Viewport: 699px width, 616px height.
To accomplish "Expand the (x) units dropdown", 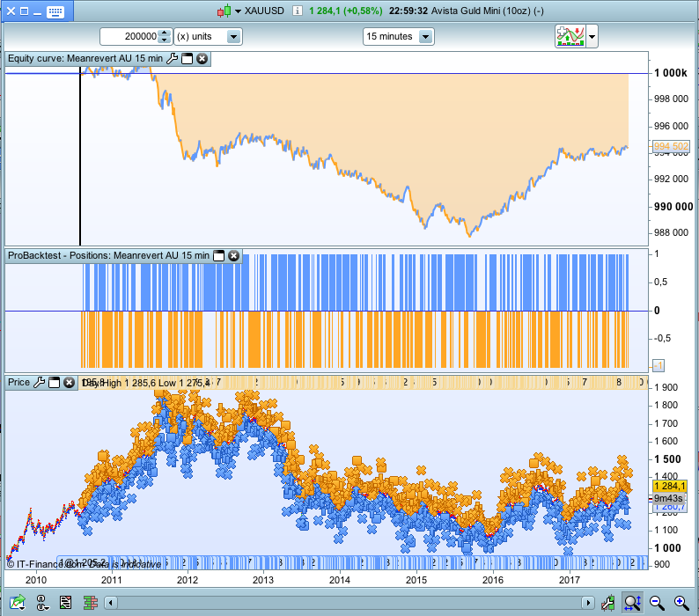I will point(233,37).
